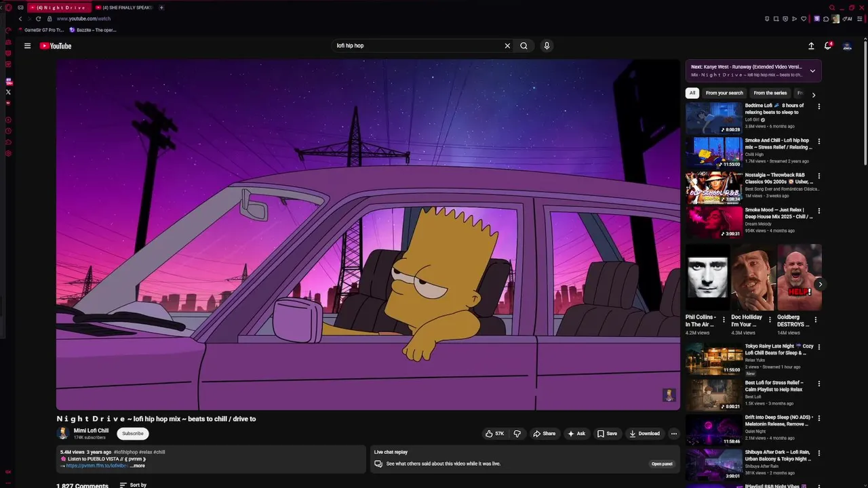Open the pvmm.ffm.to link in description
The height and width of the screenshot is (488, 868).
(x=97, y=466)
